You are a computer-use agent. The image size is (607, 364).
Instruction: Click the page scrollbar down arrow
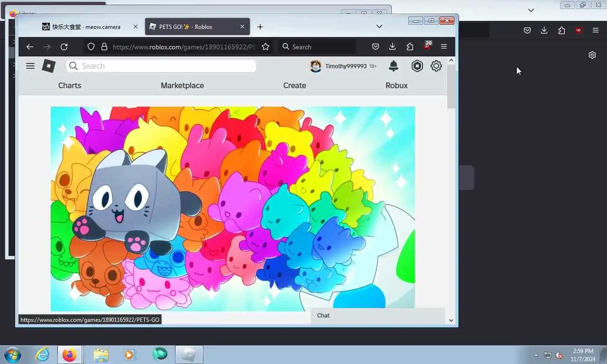point(451,320)
